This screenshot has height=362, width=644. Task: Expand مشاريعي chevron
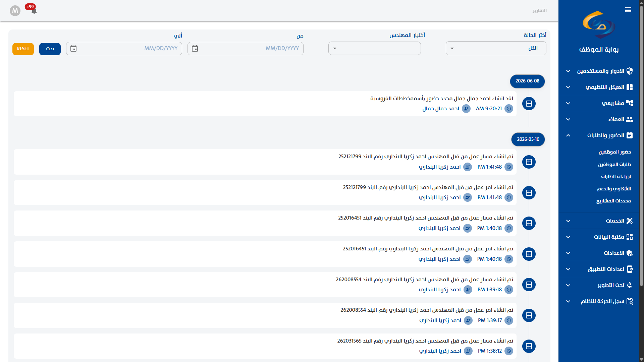tap(568, 103)
